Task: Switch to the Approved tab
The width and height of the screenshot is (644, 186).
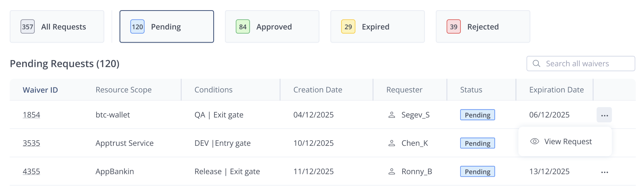Action: click(272, 27)
